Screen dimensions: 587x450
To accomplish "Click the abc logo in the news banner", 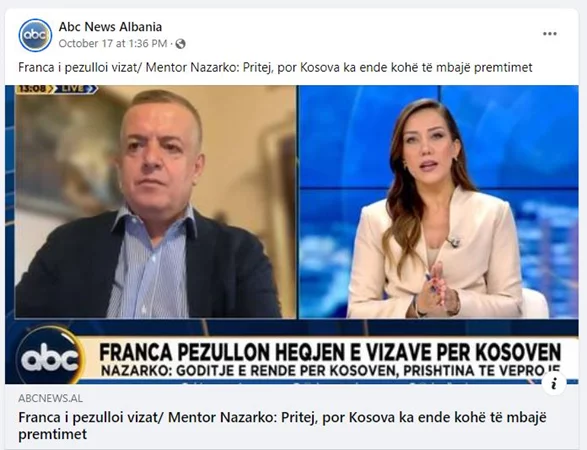I will [50, 355].
